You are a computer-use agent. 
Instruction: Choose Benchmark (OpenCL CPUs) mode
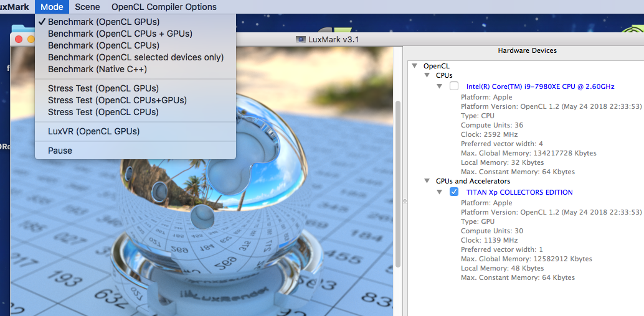tap(136, 45)
